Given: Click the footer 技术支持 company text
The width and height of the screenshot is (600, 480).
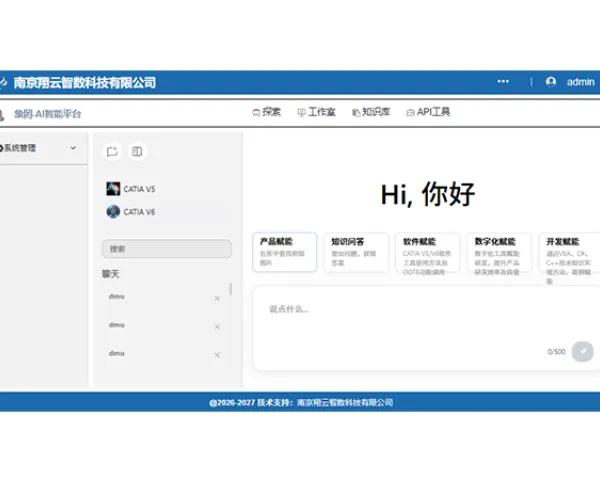Looking at the screenshot, I should pos(301,402).
